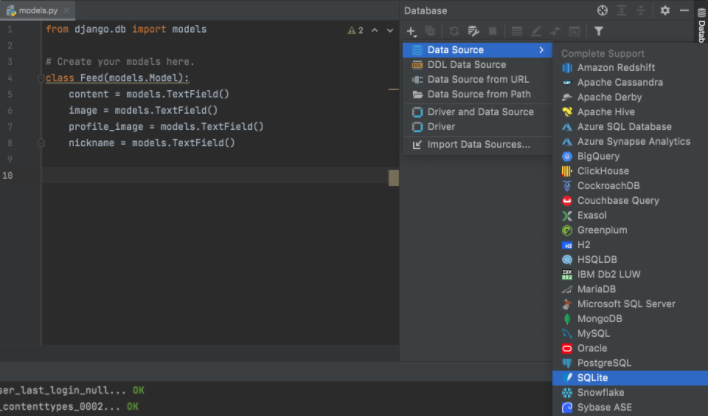Select HSQLDB data source
This screenshot has height=416, width=708.
click(630, 260)
